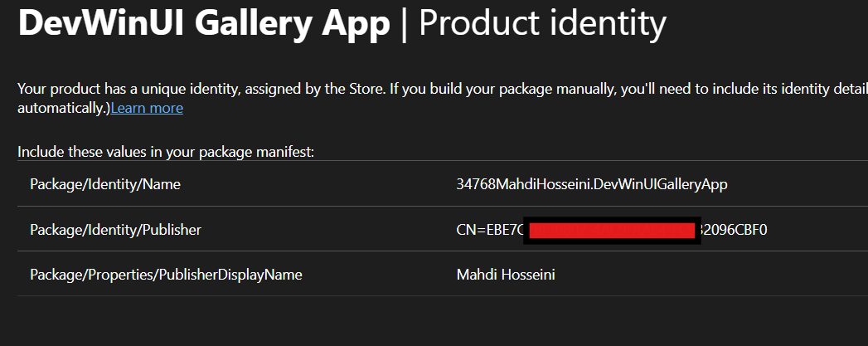Viewport: 868px width, 346px height.
Task: Select the 34768MahdiHosseini.DevWinUIGalleryApp value
Action: coord(592,184)
